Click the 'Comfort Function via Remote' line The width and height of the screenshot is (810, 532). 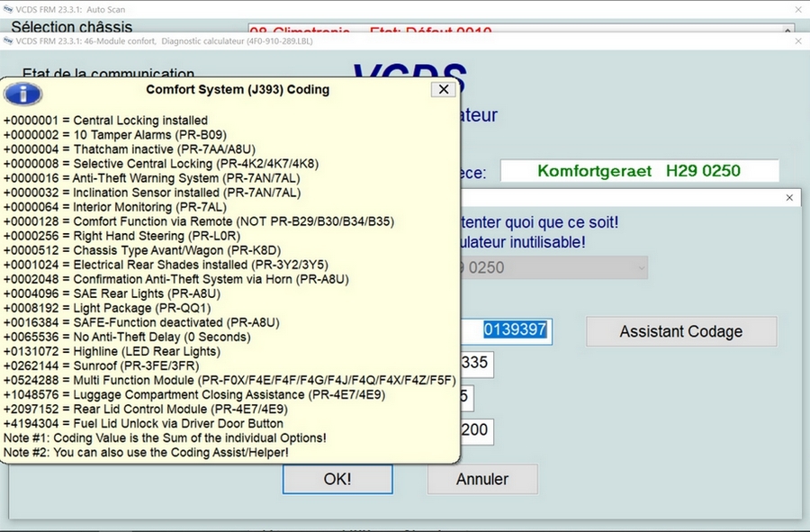[x=199, y=221]
